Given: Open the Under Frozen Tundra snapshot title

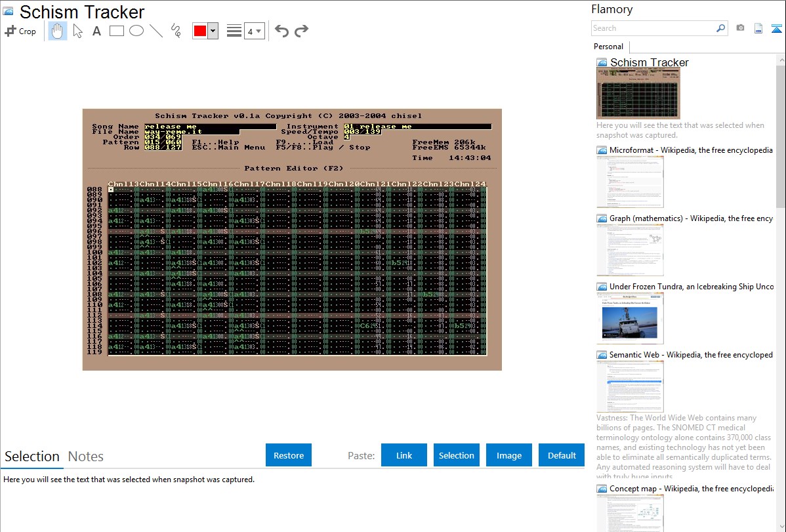Looking at the screenshot, I should click(x=692, y=287).
